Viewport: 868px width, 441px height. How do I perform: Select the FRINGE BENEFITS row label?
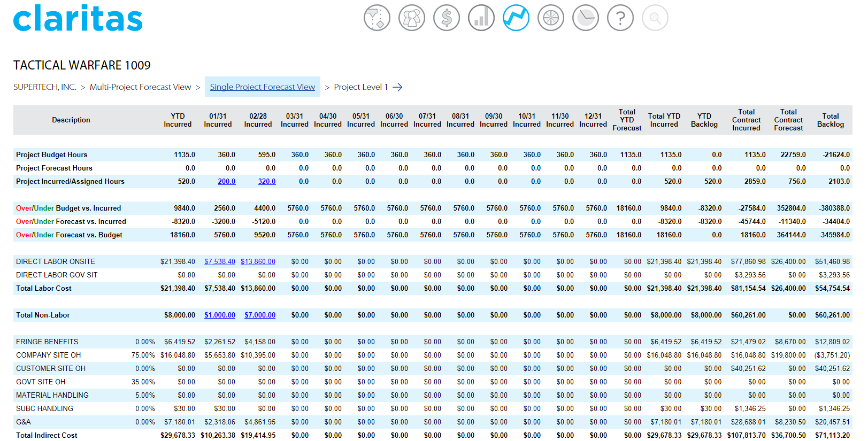point(47,342)
